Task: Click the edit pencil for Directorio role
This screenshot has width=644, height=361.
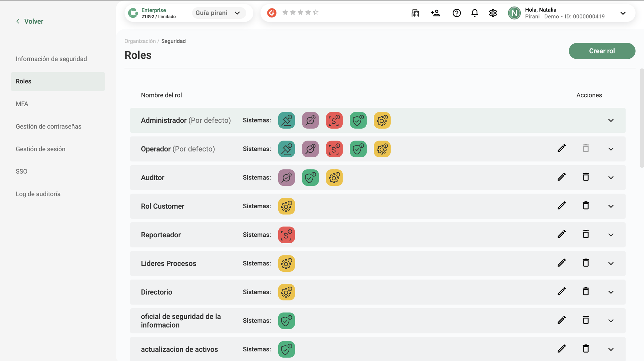Action: (562, 292)
